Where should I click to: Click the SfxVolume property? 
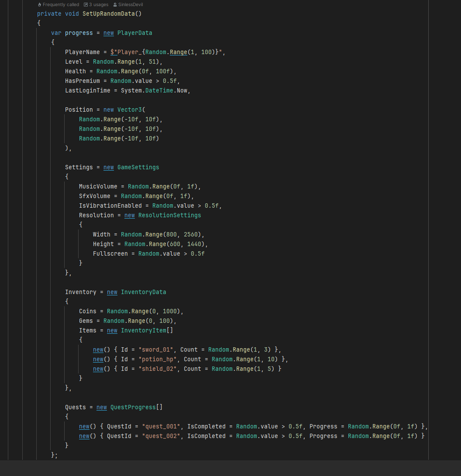pyautogui.click(x=95, y=196)
